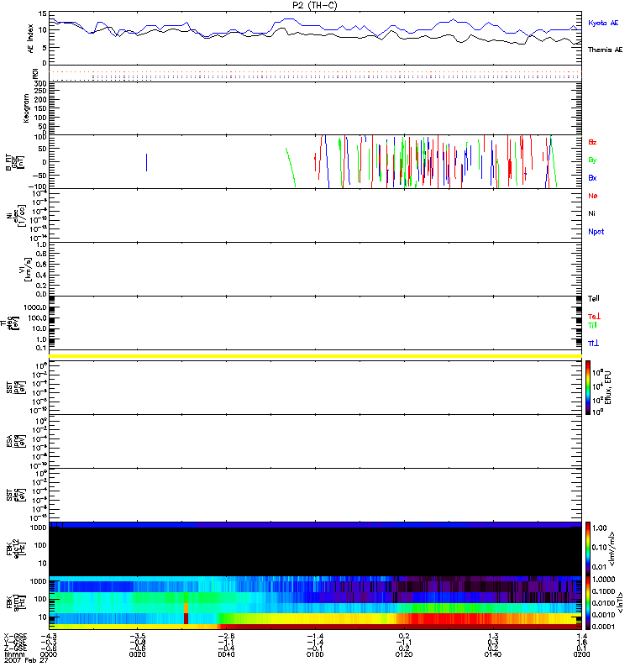Screen dimensions: 630x672
Task: Select the blue Ti⊥ legend label
Action: pyautogui.click(x=594, y=344)
